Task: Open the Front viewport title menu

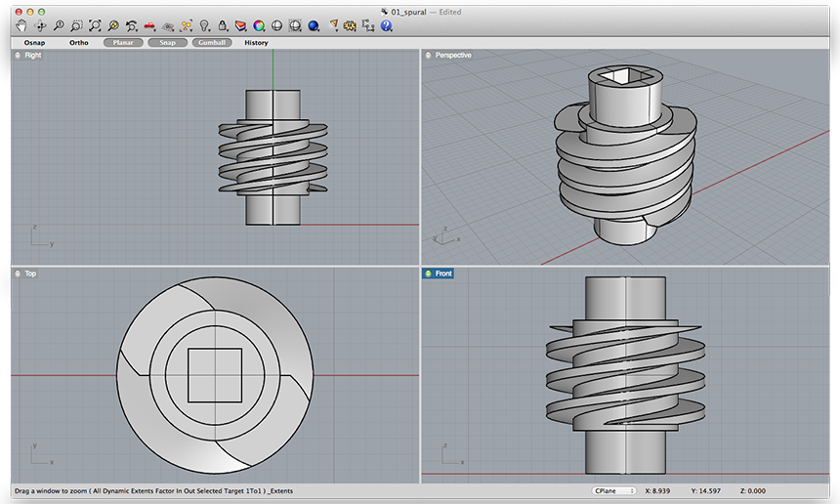Action: (443, 273)
